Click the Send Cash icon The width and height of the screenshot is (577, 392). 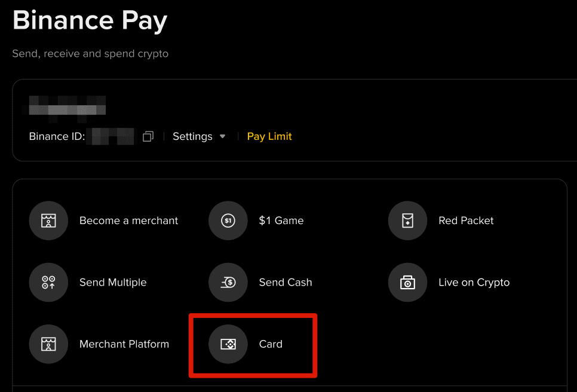coord(228,282)
